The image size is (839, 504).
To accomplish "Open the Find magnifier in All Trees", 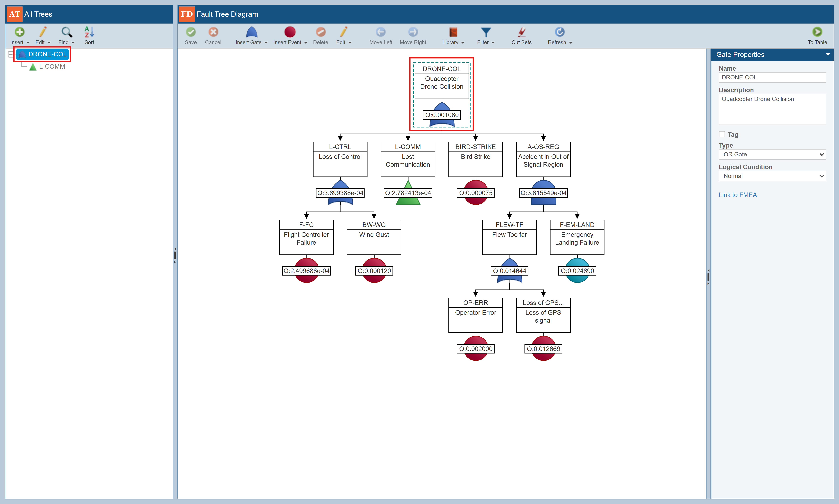I will click(66, 32).
